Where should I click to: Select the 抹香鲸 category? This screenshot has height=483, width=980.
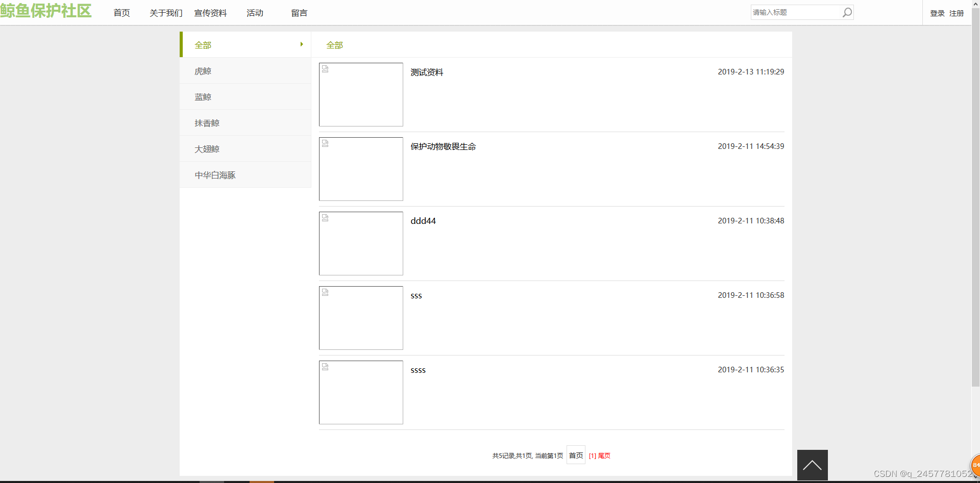click(245, 122)
